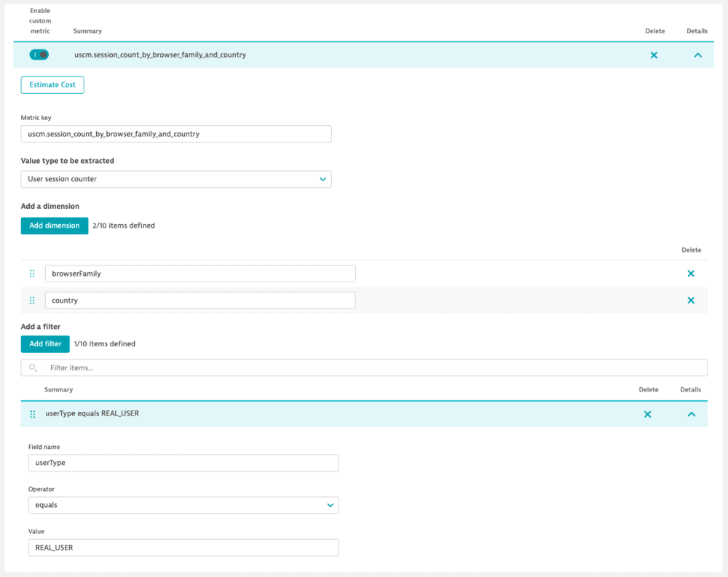728x577 pixels.
Task: Click the Add filter button
Action: [x=44, y=343]
